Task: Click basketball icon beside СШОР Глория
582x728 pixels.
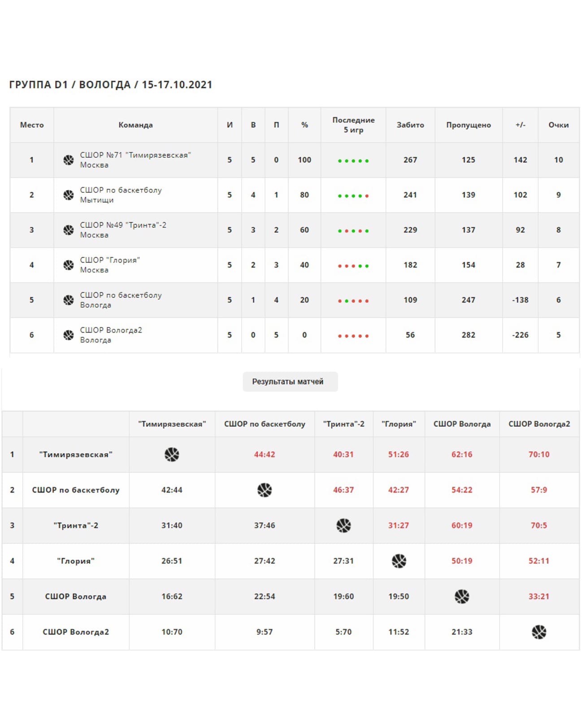Action: (x=69, y=265)
